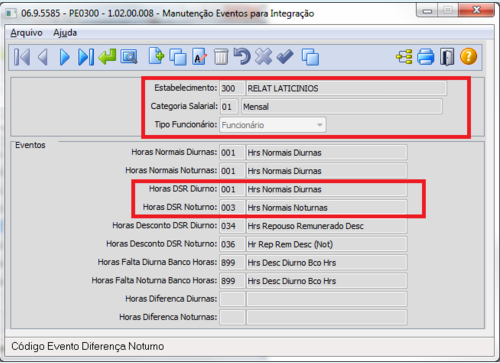
Task: Click the Horas Desconto DSR Noturno label
Action: pos(162,244)
